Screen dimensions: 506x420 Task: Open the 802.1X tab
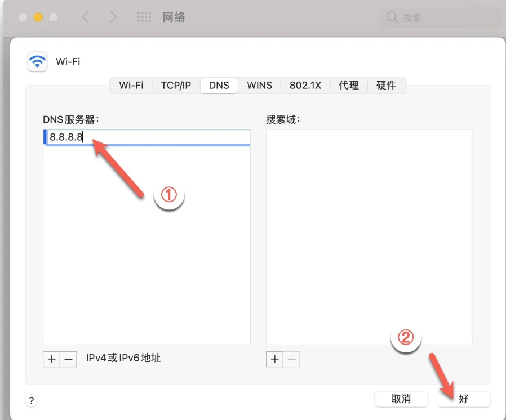pos(305,86)
